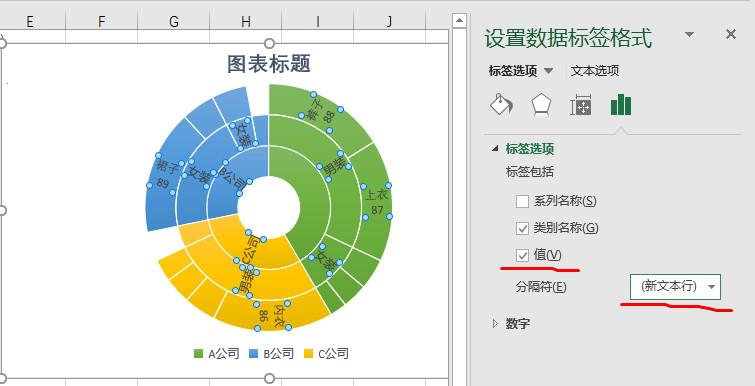Viewport: 755px width, 386px height.
Task: Open the Fill & Line paint bucket tab
Action: click(501, 104)
